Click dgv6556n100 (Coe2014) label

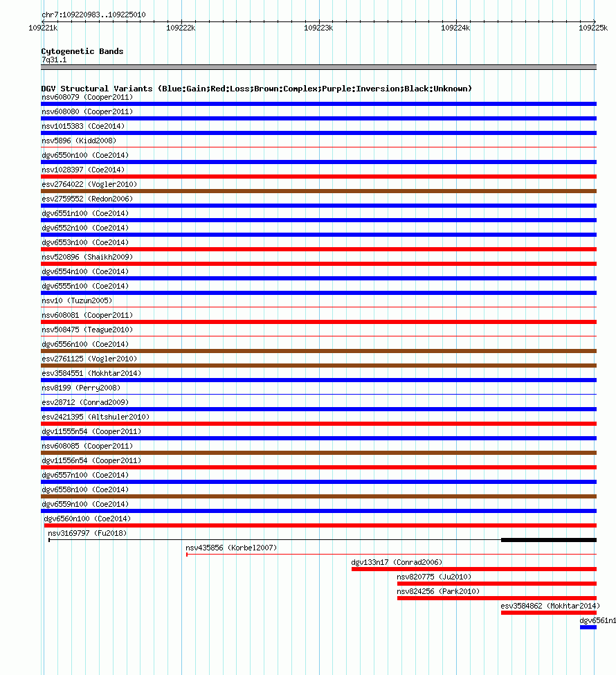85,344
